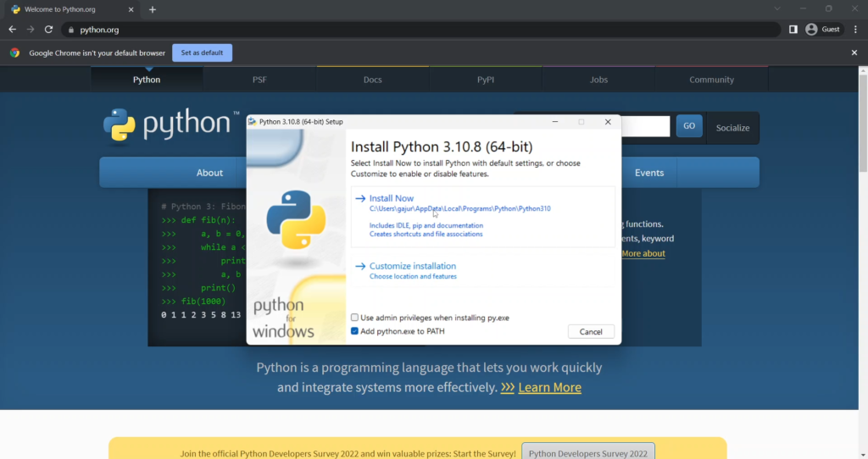Open the PyPI navigation tab
Screen dimensions: 868x459
(x=486, y=80)
